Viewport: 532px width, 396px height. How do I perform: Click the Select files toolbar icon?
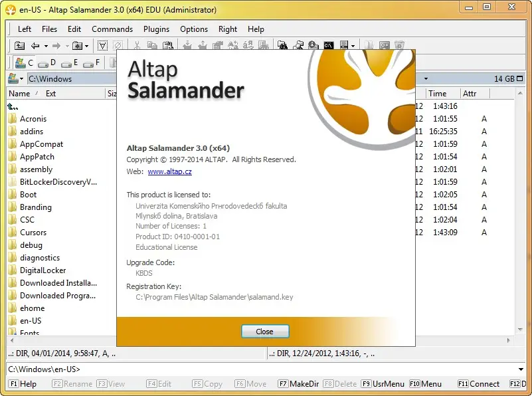[x=102, y=45]
